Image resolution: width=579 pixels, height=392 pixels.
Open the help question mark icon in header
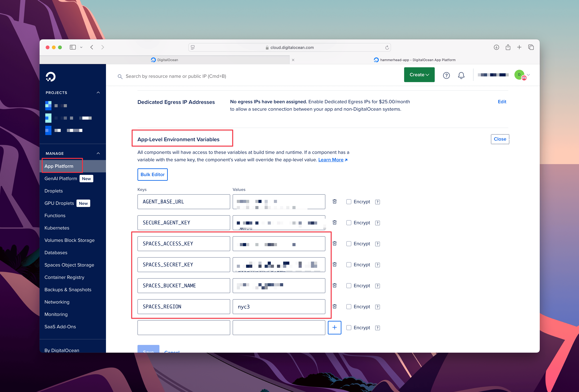click(446, 75)
